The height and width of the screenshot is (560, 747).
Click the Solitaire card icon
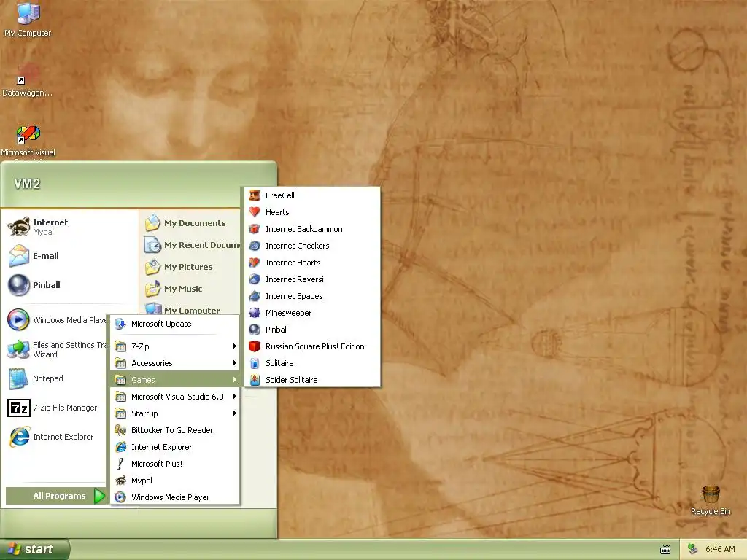[255, 363]
